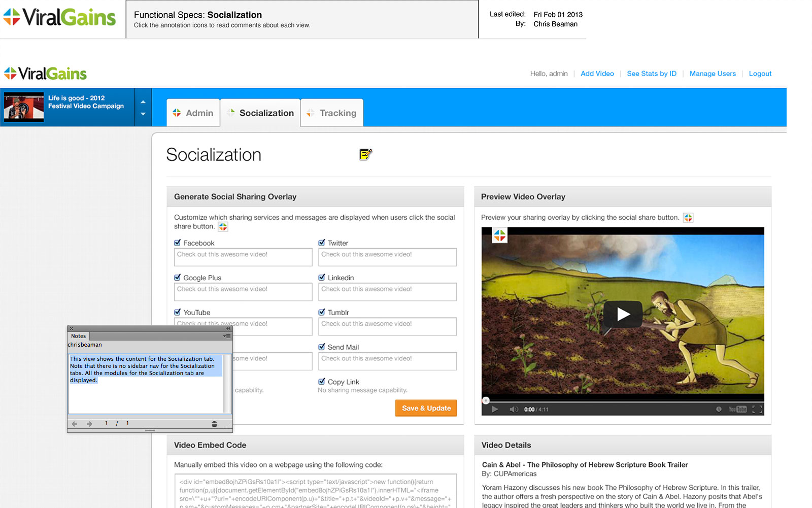The height and width of the screenshot is (508, 812).
Task: Click the 'Generate Social Sharing Overlay' panel header
Action: pyautogui.click(x=315, y=196)
